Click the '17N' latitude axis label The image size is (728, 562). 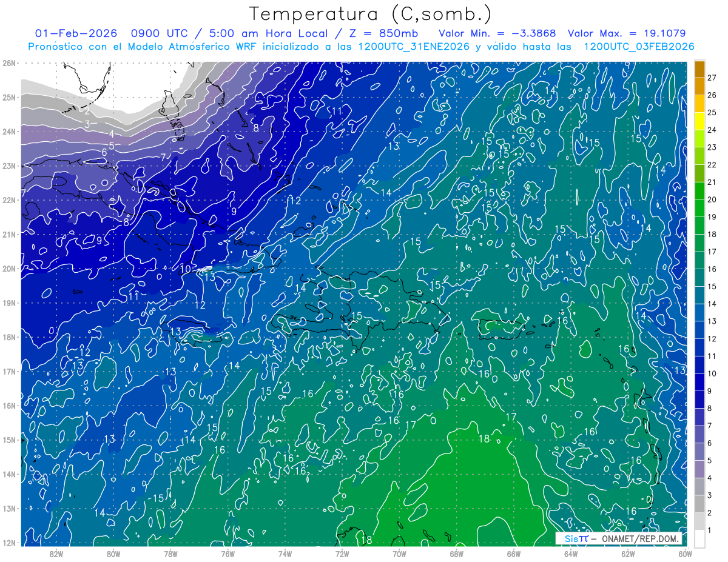8,371
